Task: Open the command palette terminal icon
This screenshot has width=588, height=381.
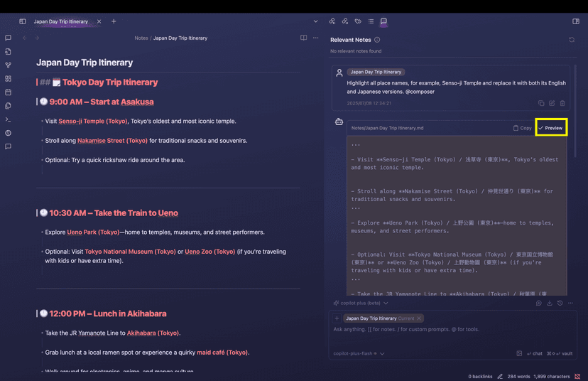Action: (9, 119)
